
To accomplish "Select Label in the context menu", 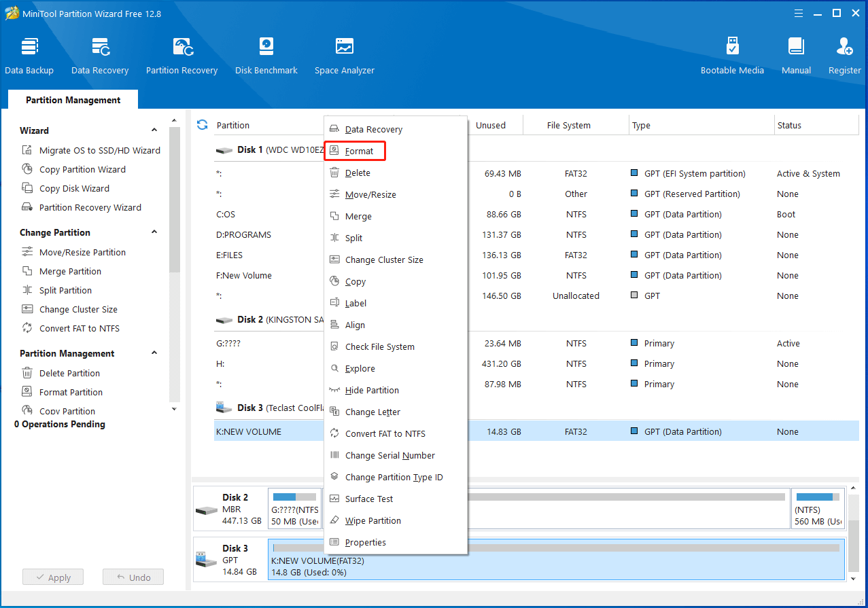I will [x=395, y=303].
